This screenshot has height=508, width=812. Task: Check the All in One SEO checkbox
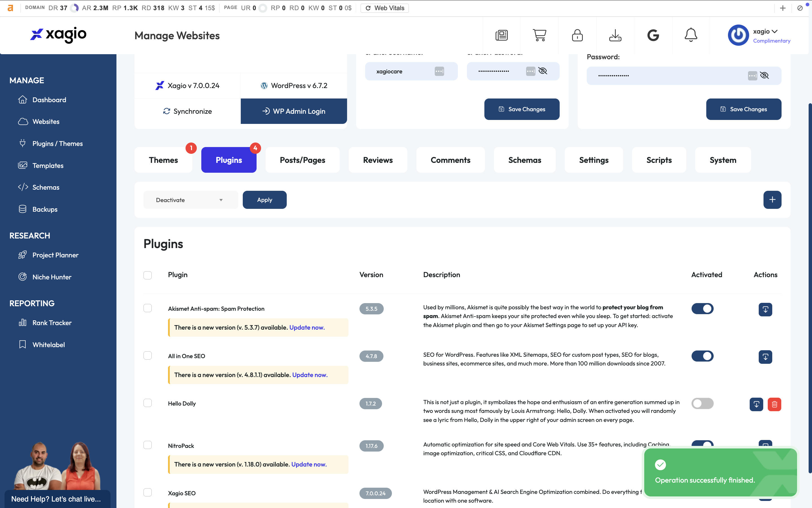148,356
